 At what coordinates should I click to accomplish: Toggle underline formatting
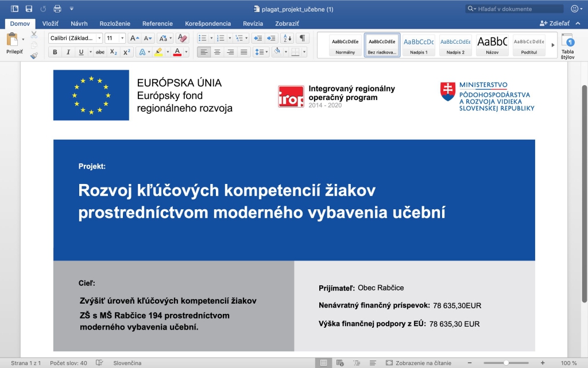pyautogui.click(x=81, y=52)
